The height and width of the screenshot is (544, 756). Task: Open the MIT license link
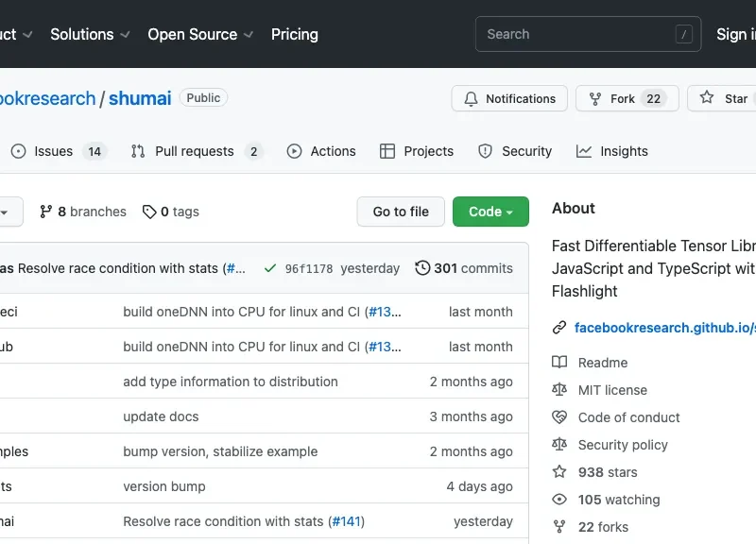click(x=612, y=390)
